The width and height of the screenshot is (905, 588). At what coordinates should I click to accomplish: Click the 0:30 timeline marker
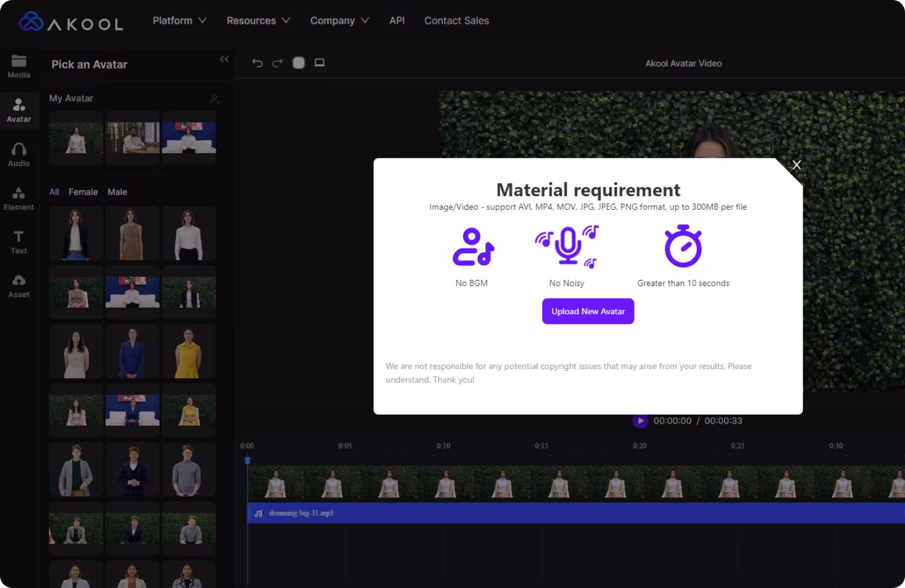[x=836, y=446]
